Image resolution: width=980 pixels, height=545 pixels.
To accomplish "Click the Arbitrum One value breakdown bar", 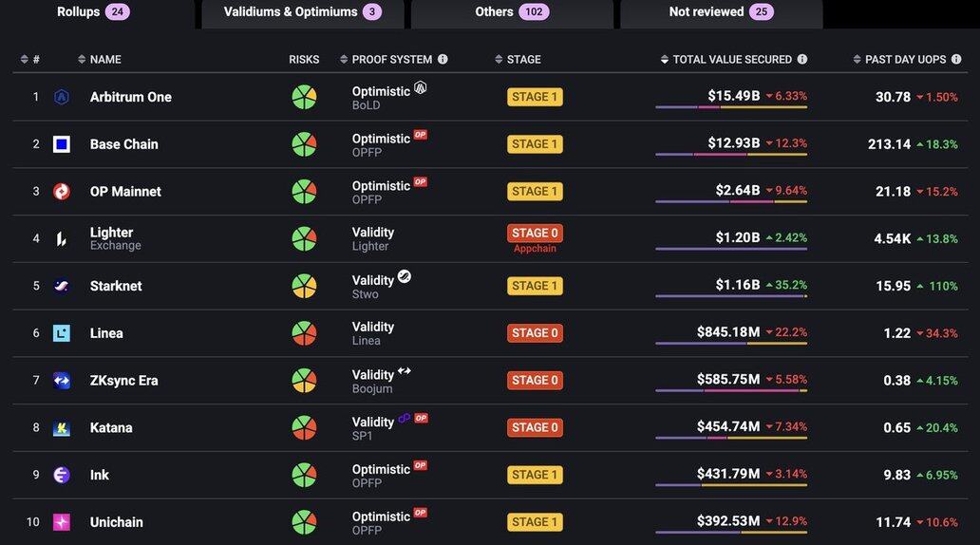I will click(730, 107).
